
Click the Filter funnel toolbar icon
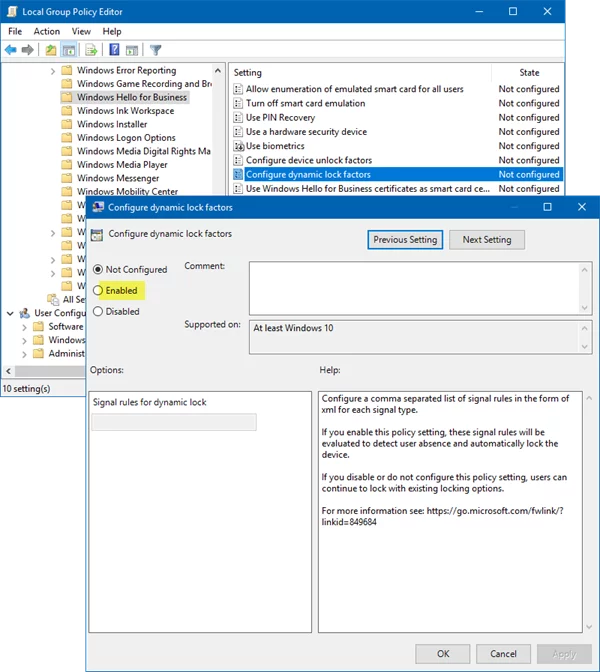click(x=156, y=50)
